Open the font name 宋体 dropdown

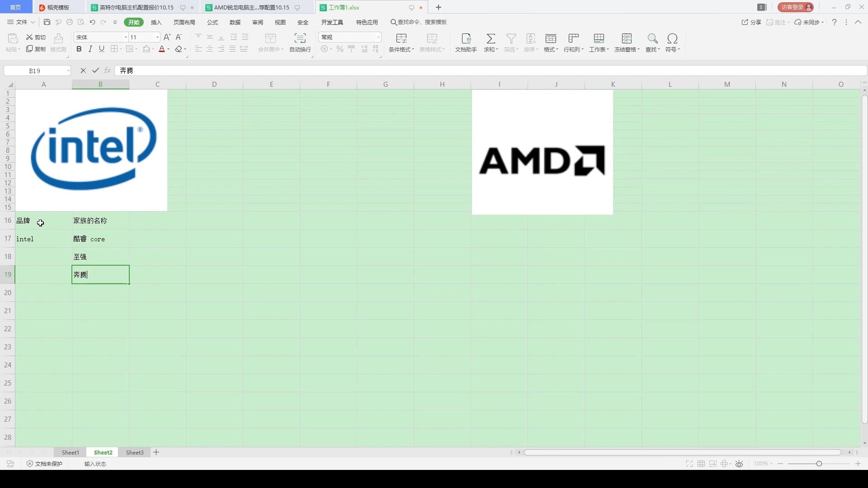[126, 37]
